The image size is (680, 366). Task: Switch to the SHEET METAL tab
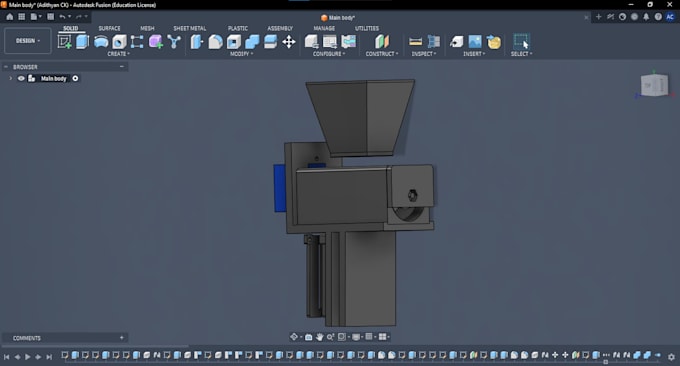190,28
